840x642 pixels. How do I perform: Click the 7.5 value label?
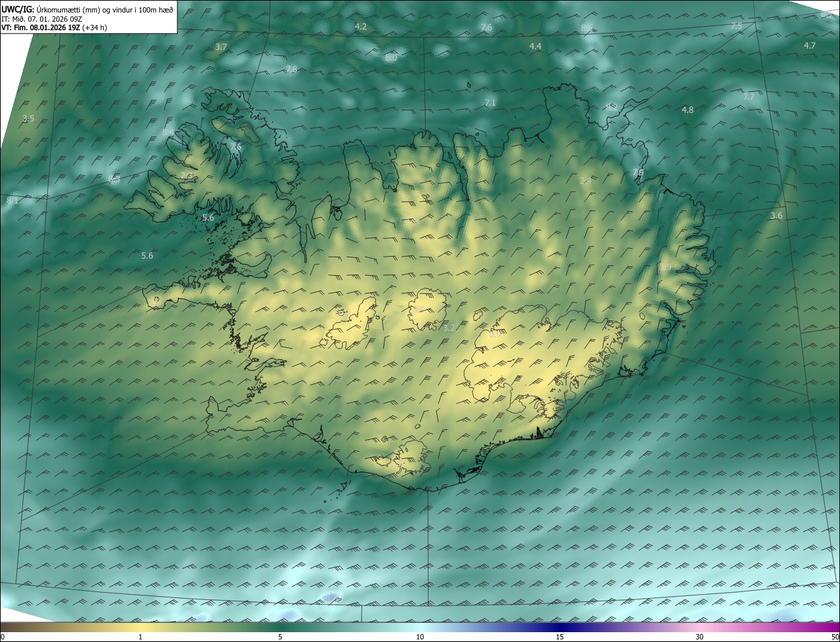736,26
